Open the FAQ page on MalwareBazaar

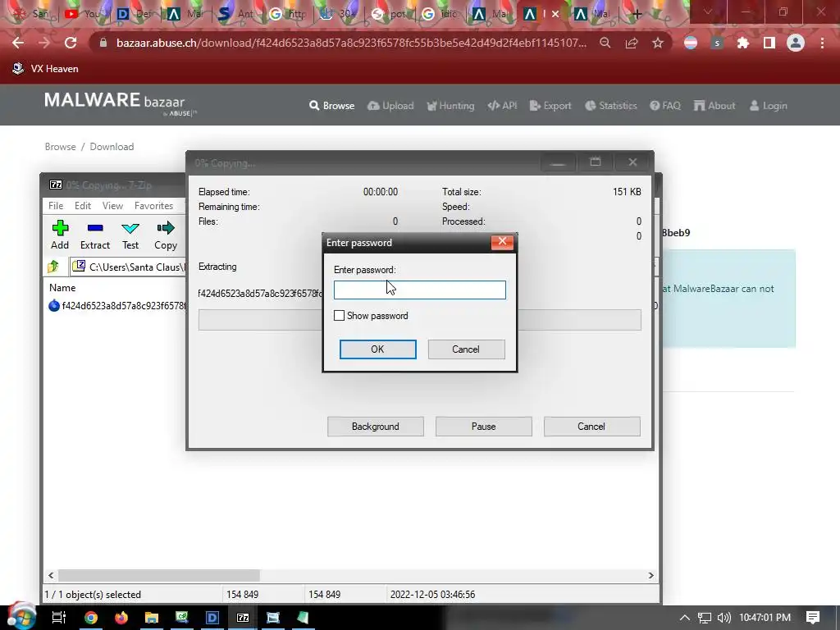665,106
